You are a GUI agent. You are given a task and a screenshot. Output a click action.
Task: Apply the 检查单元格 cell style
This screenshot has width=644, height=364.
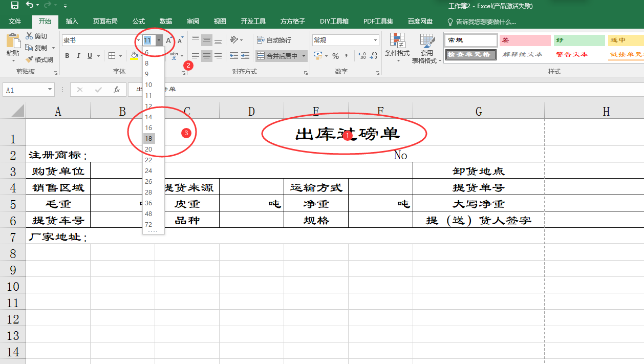[470, 54]
